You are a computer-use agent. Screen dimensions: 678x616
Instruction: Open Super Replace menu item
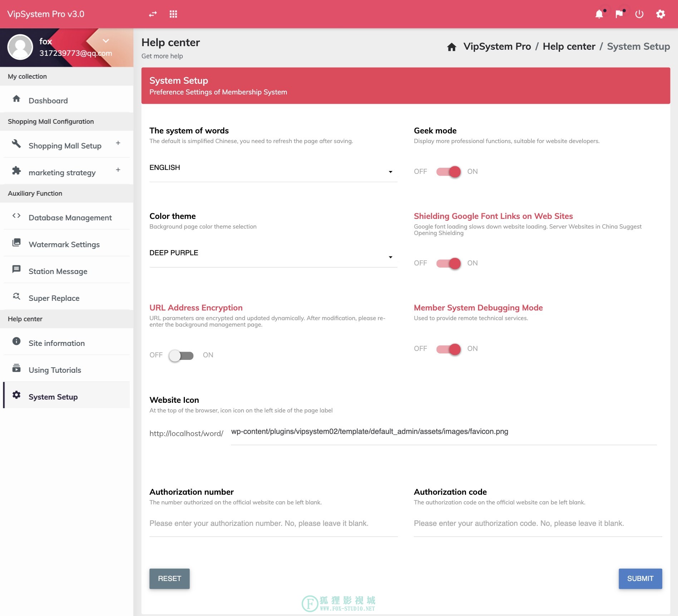[67, 296]
